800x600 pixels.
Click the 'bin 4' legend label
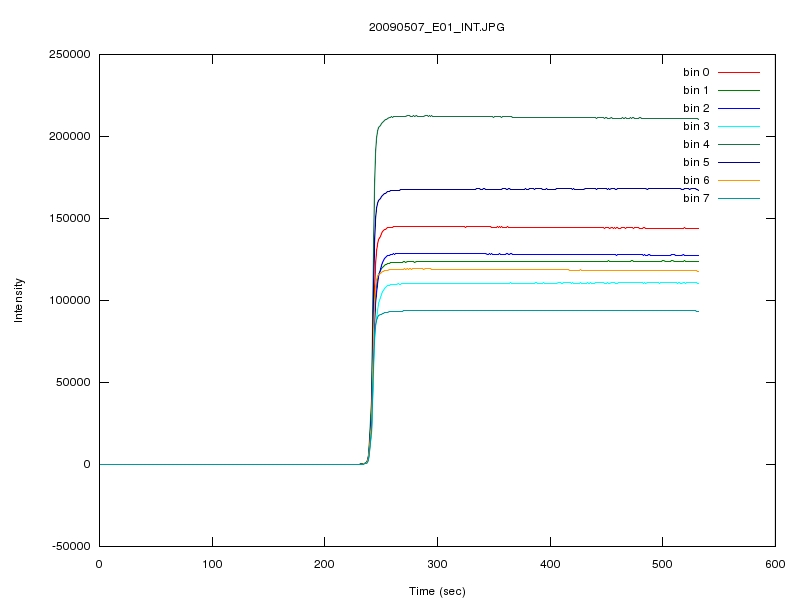pos(696,144)
